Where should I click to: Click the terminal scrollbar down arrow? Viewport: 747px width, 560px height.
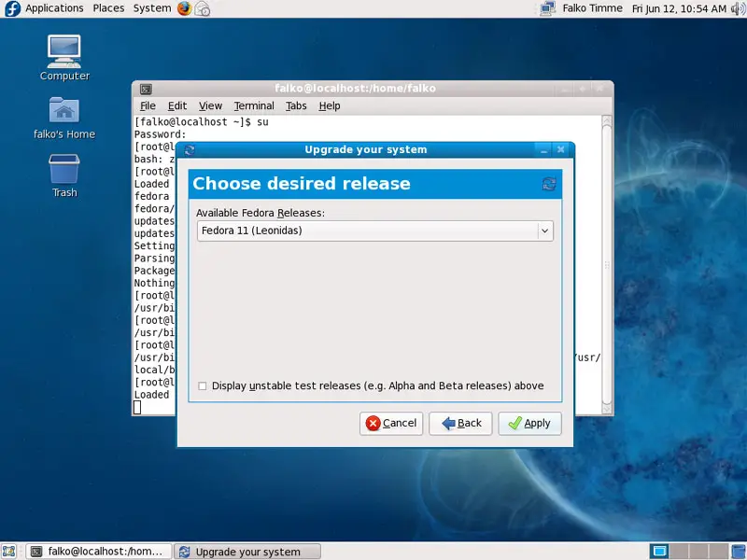coord(607,409)
